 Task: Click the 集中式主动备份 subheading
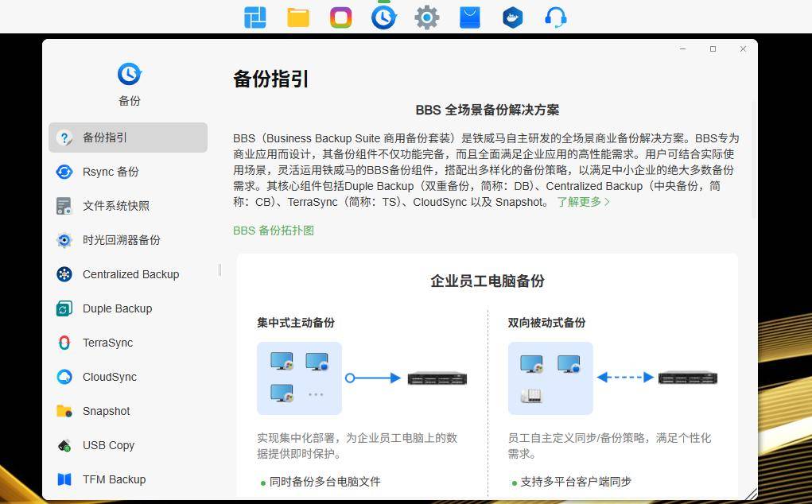click(x=296, y=323)
